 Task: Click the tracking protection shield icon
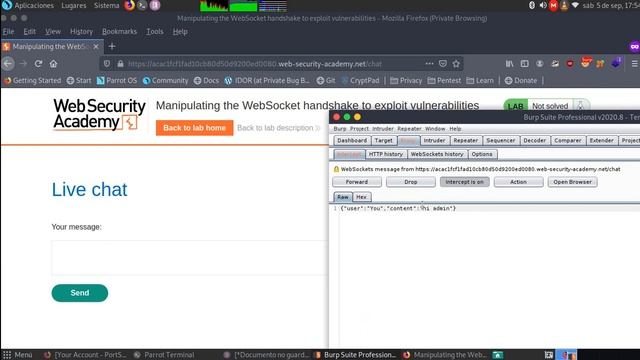[107, 64]
